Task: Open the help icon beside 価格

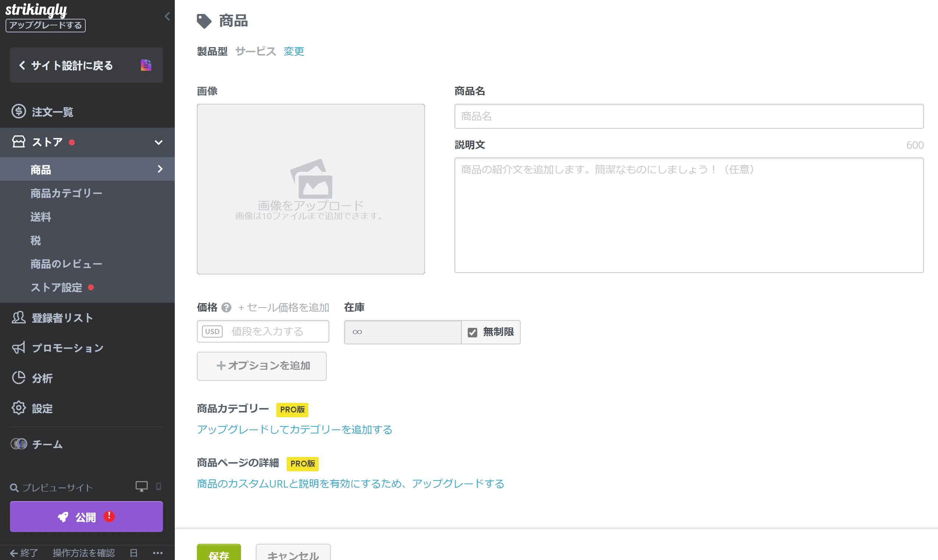Action: pyautogui.click(x=226, y=307)
